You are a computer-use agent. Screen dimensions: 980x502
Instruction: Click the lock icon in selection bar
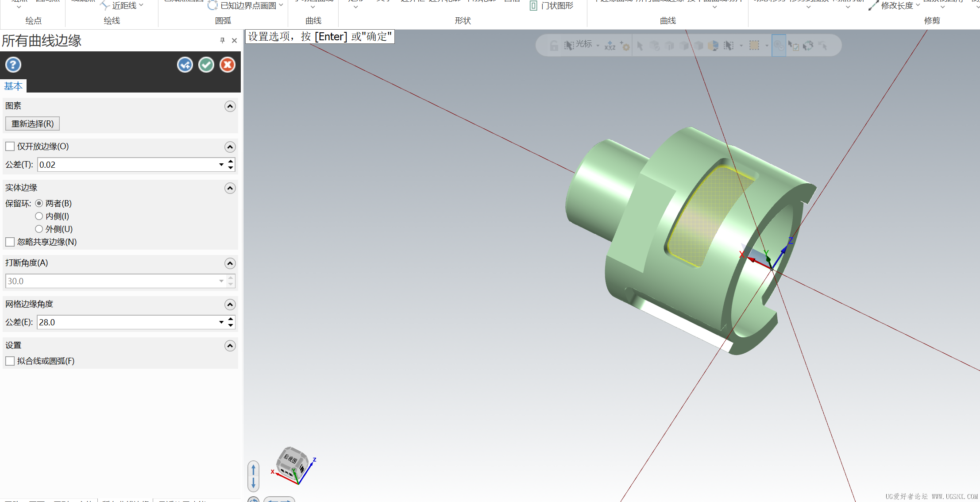tap(554, 46)
